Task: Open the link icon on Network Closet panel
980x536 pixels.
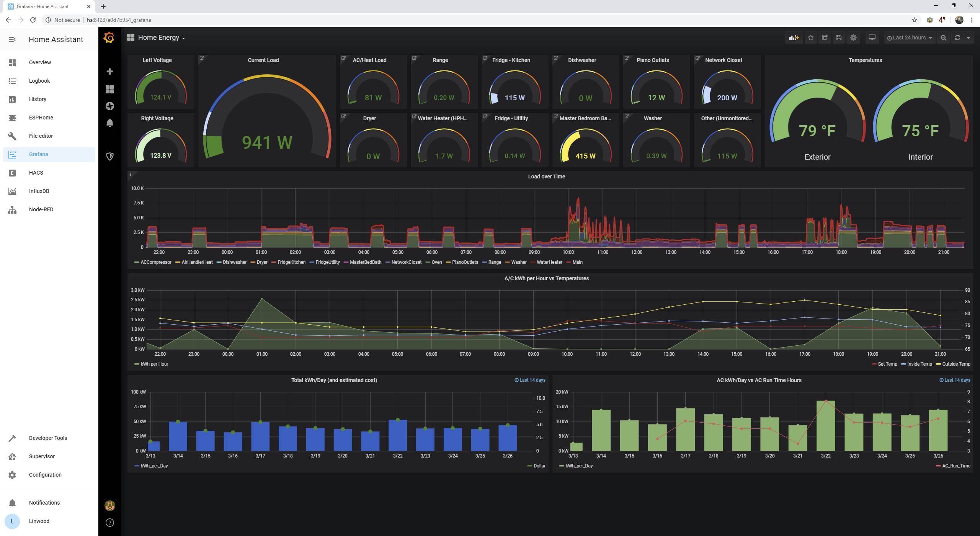Action: (x=698, y=58)
